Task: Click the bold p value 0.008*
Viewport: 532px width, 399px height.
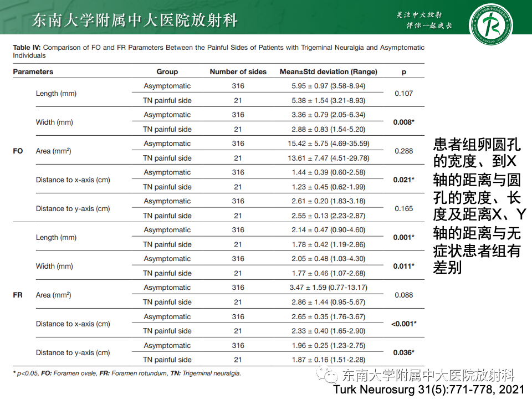Action: [404, 122]
